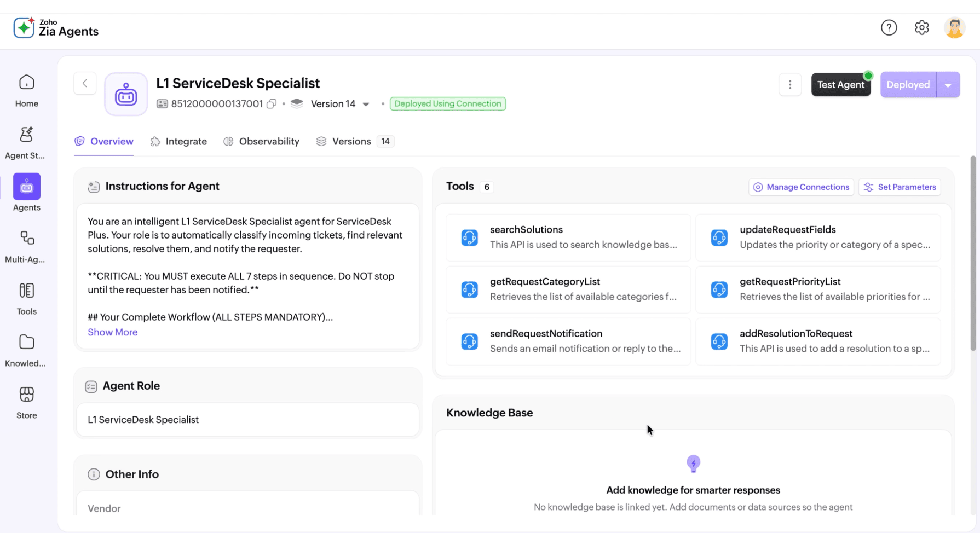Screen dimensions: 980x533
Task: Click the updateRequestFields tool icon
Action: click(x=719, y=237)
